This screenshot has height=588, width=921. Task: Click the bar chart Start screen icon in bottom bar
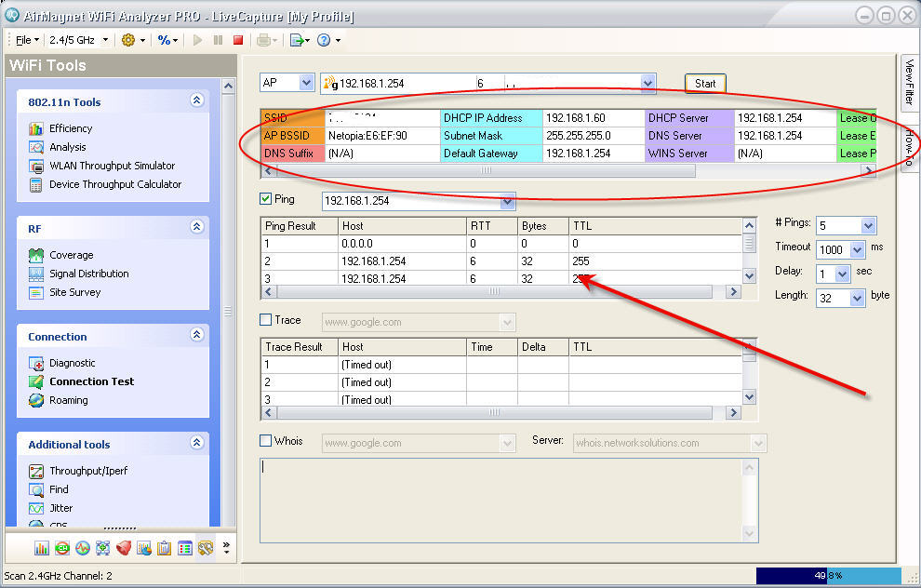[x=42, y=548]
